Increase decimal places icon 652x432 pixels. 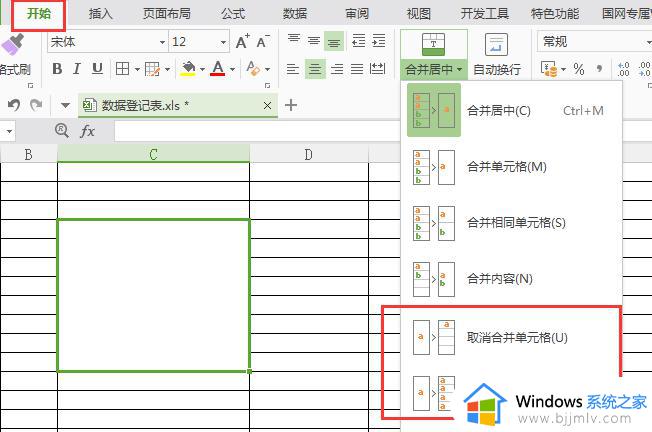pyautogui.click(x=623, y=69)
